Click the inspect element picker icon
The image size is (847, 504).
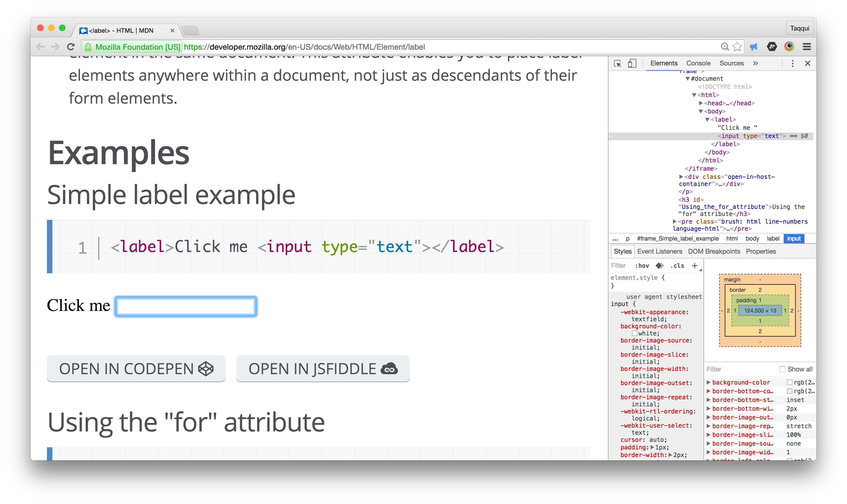pos(617,64)
